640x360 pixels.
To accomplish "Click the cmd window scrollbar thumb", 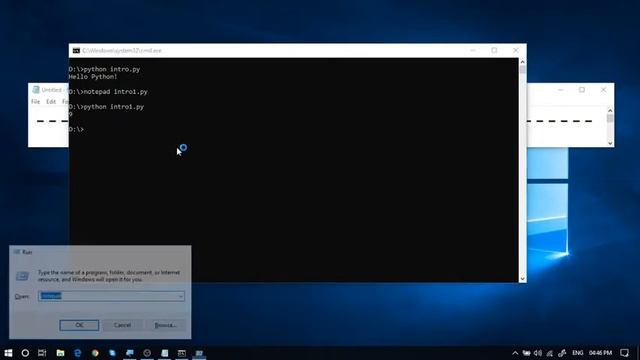I will click(522, 70).
